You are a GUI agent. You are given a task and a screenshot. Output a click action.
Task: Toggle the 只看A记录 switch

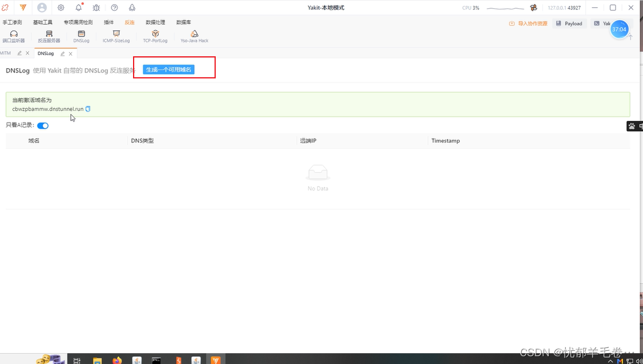[43, 126]
